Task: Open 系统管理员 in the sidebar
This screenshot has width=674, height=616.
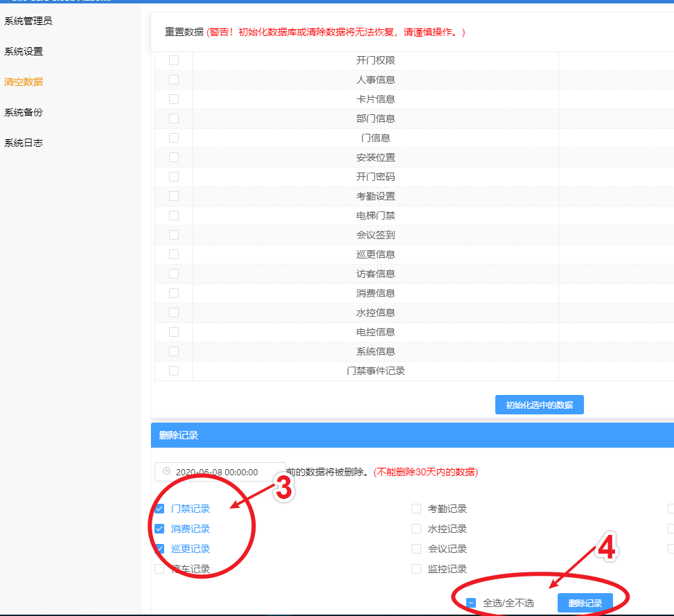Action: pyautogui.click(x=28, y=21)
